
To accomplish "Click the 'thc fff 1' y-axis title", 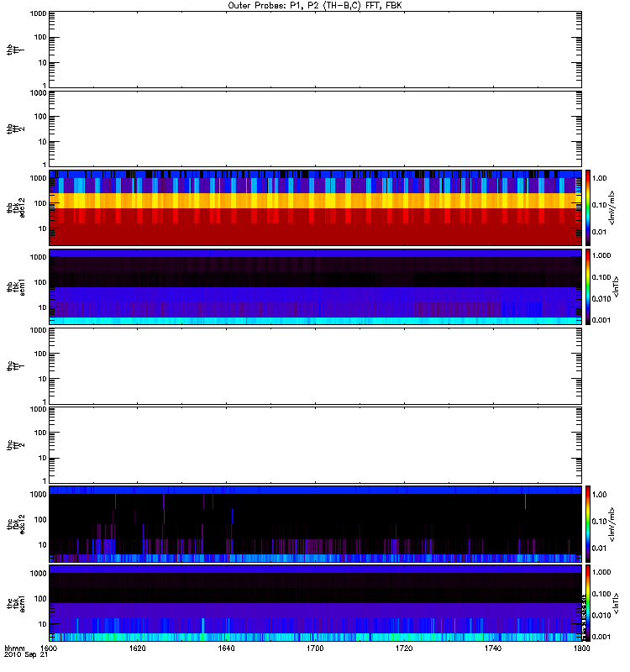I will click(x=15, y=366).
